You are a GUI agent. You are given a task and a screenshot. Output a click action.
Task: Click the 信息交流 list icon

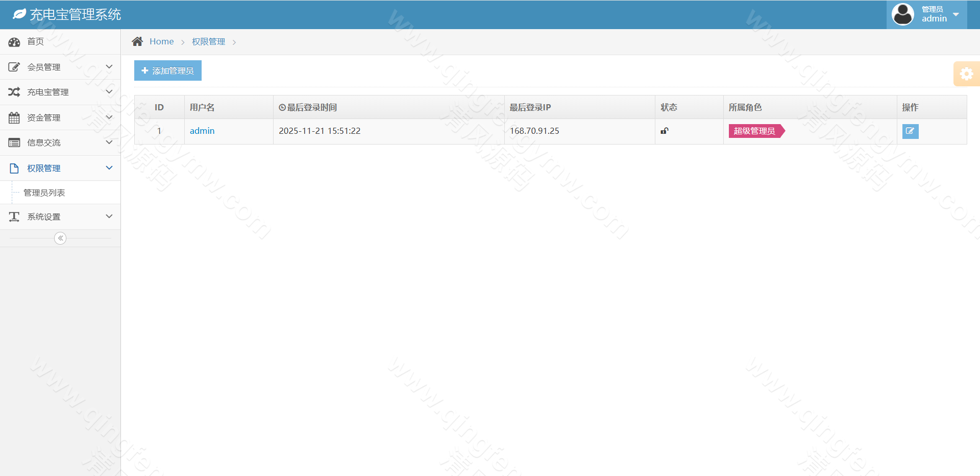tap(14, 142)
